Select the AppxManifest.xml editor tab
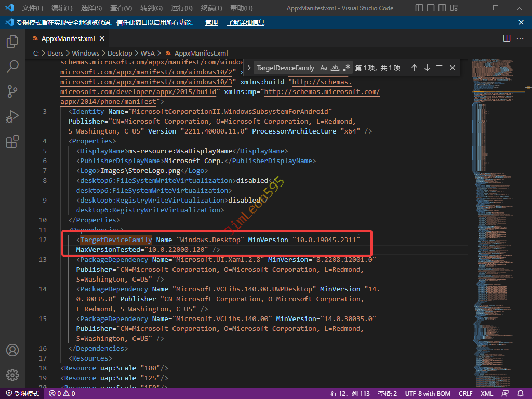The image size is (532, 399). coord(68,38)
